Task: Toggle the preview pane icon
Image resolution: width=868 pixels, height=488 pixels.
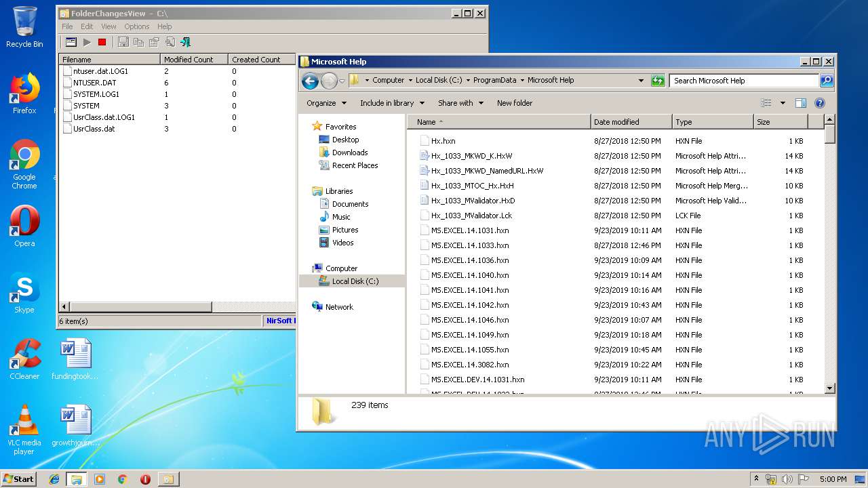Action: (800, 103)
